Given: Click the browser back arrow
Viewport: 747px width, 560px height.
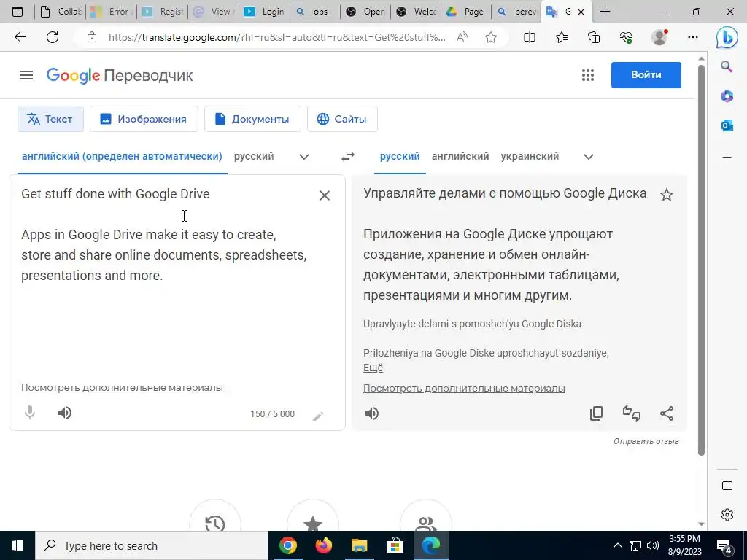Looking at the screenshot, I should coord(20,37).
